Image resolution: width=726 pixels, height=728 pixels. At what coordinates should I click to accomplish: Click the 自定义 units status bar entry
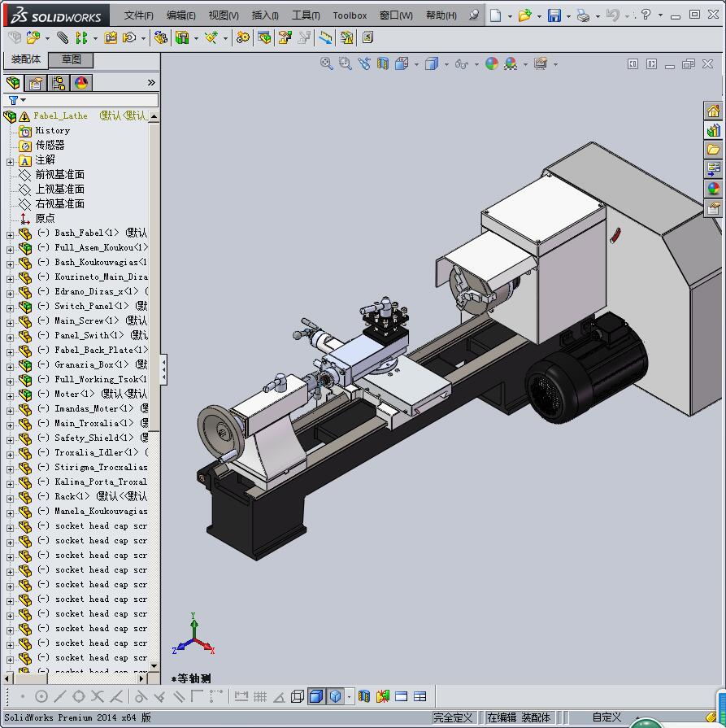606,717
